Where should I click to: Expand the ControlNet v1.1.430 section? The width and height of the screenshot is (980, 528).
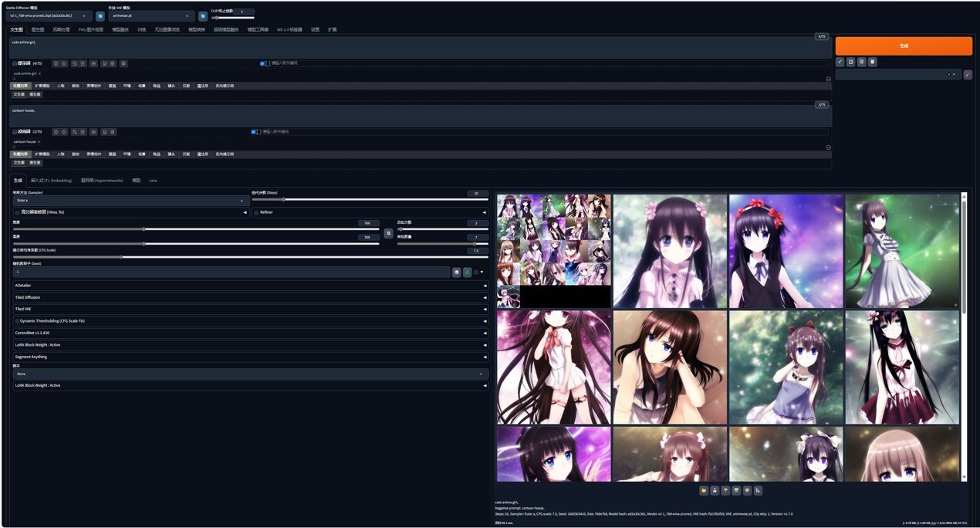coord(250,333)
